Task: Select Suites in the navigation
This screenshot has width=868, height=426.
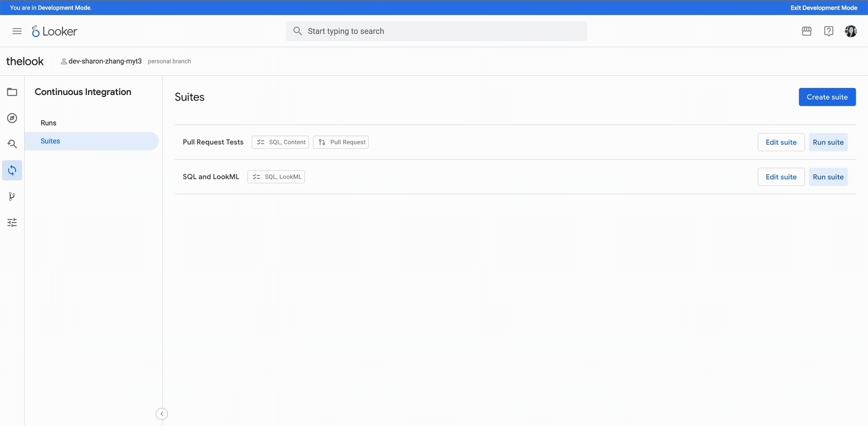Action: 50,141
